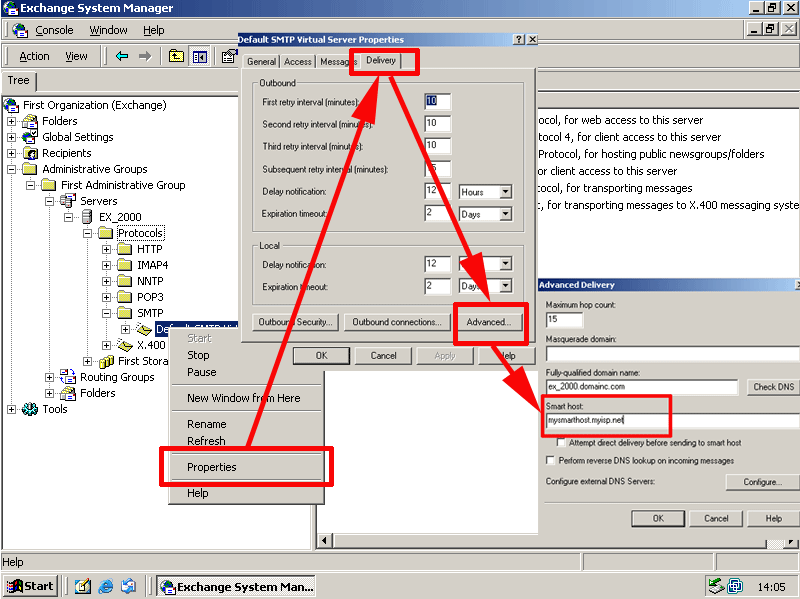Click the Advanced... button
Screen dimensions: 800x599
[488, 322]
